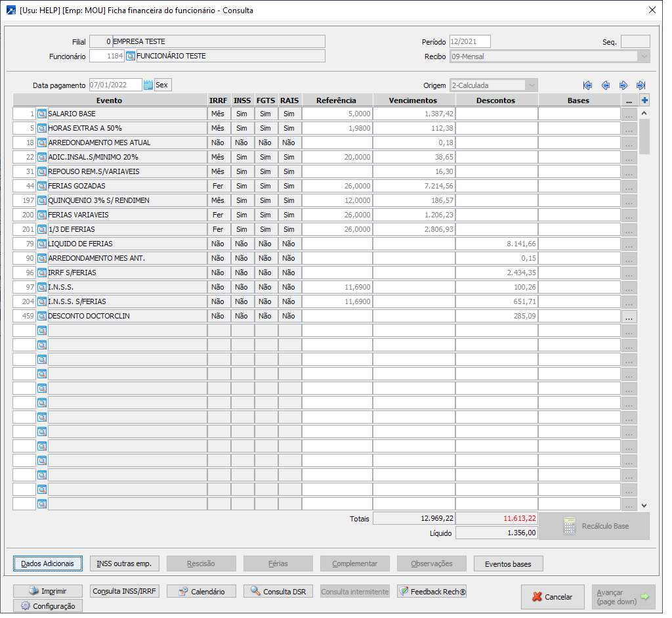672x618 pixels.
Task: Click the calendar icon next to Data pagamento
Action: (148, 85)
